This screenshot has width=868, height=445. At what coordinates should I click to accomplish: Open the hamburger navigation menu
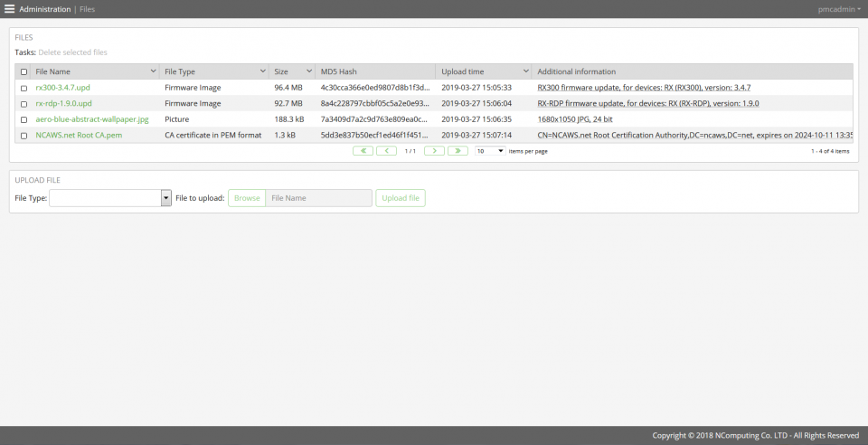(10, 9)
